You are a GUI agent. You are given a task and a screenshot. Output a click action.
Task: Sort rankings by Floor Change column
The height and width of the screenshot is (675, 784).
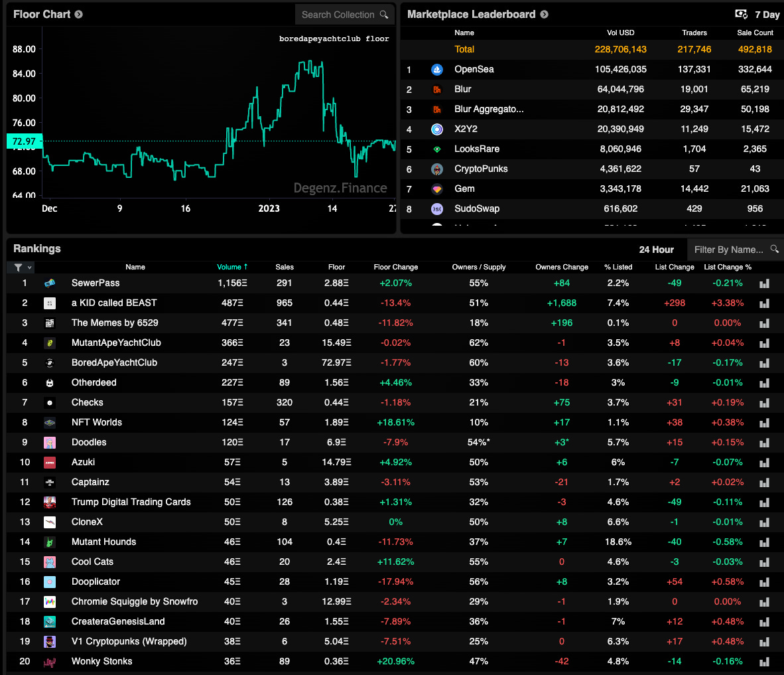coord(395,267)
